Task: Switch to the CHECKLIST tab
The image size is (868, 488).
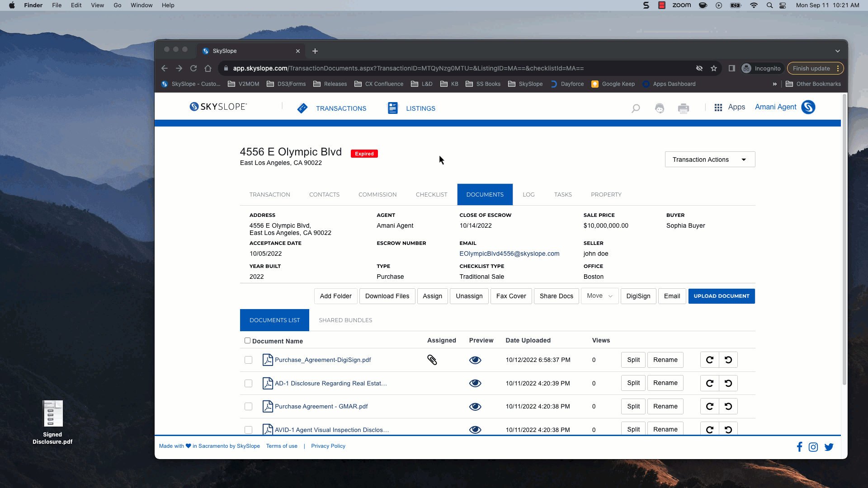Action: coord(431,195)
